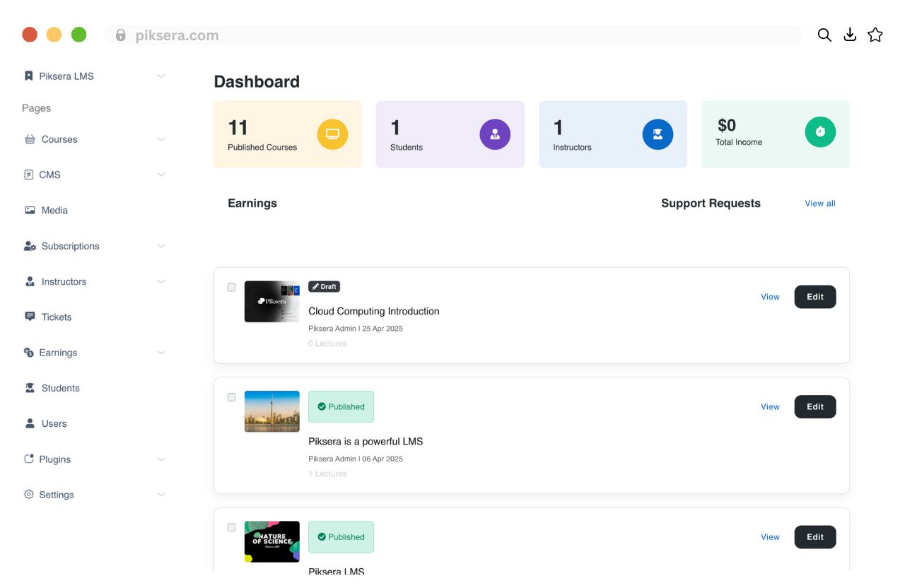The height and width of the screenshot is (588, 905).
Task: Click the yellow Published Courses monitor icon
Action: [x=332, y=134]
